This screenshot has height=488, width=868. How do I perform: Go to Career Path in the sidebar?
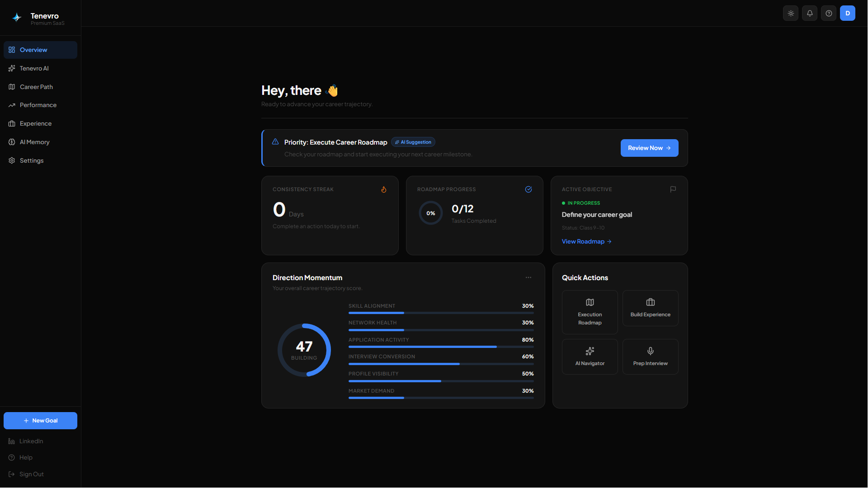40,87
